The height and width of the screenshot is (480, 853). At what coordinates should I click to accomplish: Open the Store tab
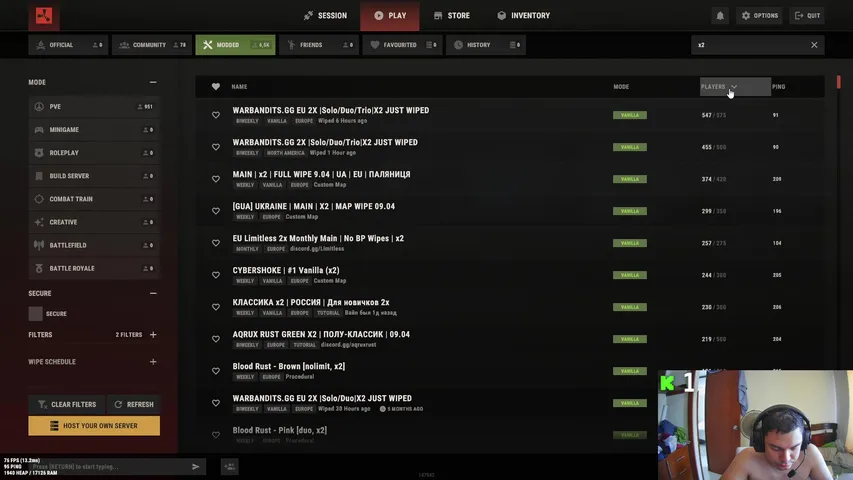coord(452,16)
